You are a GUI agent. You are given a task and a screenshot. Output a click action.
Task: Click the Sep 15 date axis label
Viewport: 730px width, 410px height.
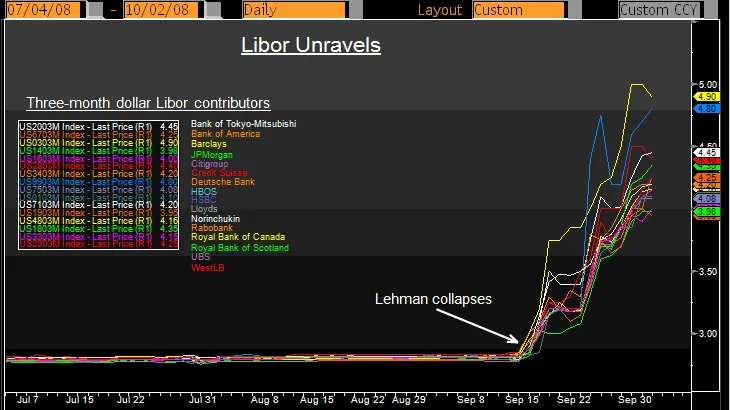[522, 400]
